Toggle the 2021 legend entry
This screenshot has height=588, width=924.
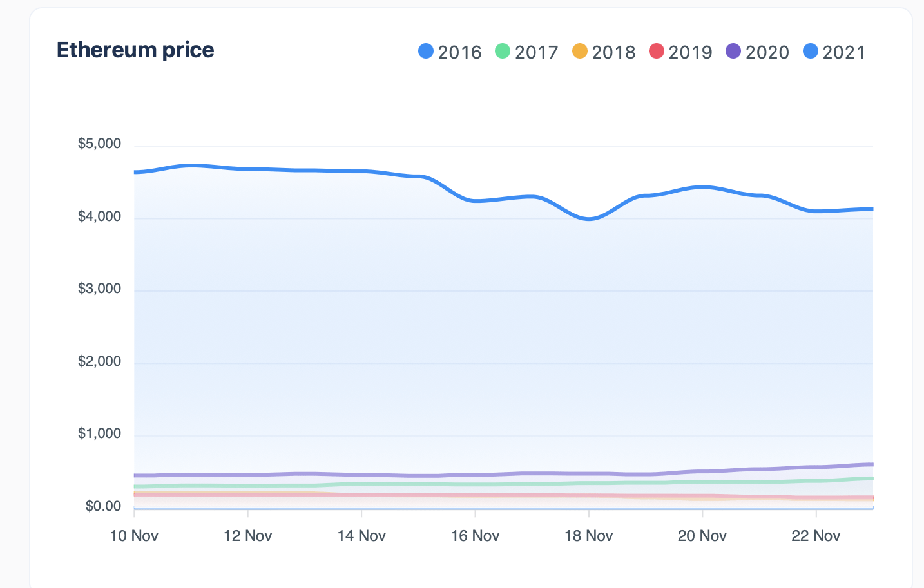tap(834, 52)
